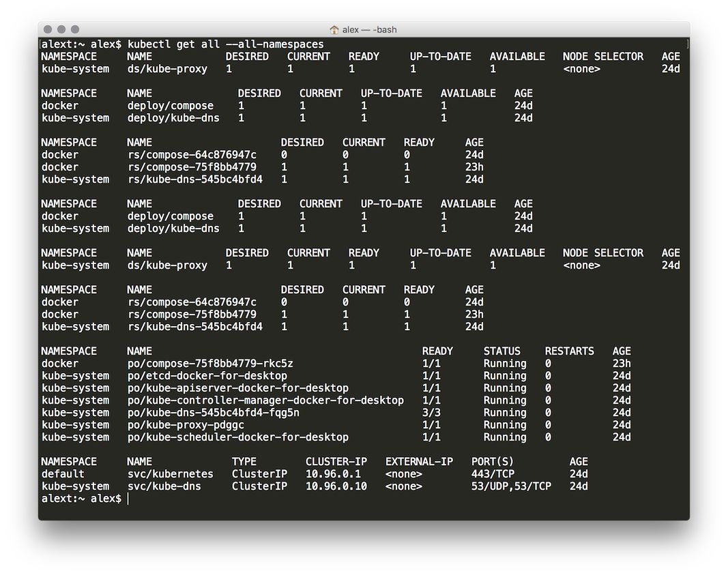Image resolution: width=728 pixels, height=575 pixels.
Task: Click ClusterIP type in svc/kubernetes row
Action: point(259,474)
